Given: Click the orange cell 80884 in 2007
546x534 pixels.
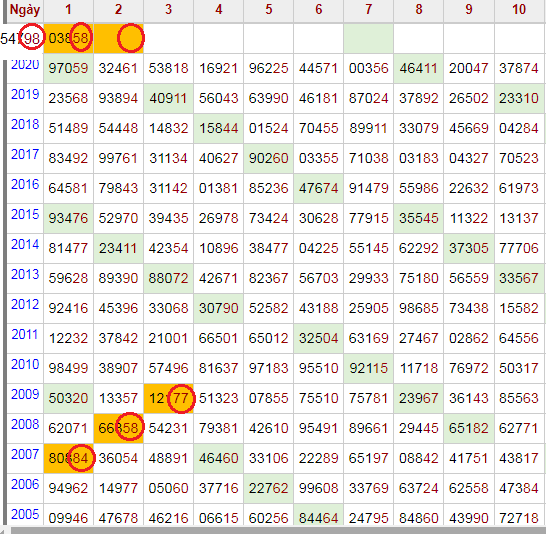Looking at the screenshot, I should pos(68,458).
